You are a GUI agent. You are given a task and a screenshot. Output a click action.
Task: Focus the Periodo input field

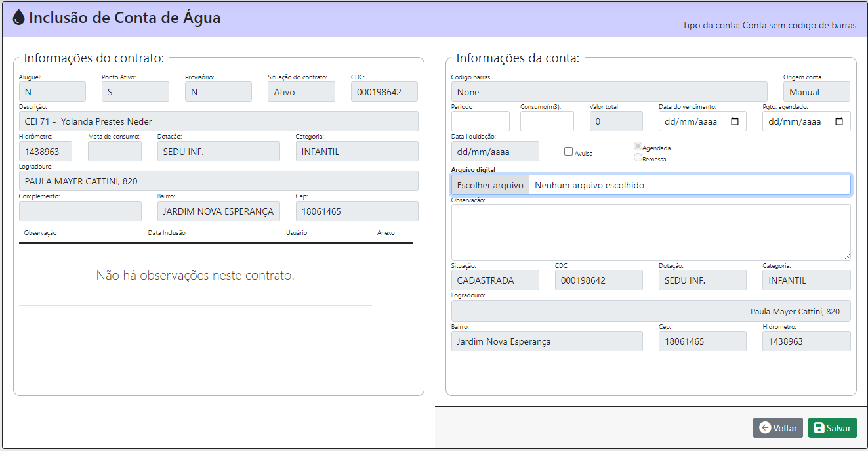pyautogui.click(x=480, y=121)
